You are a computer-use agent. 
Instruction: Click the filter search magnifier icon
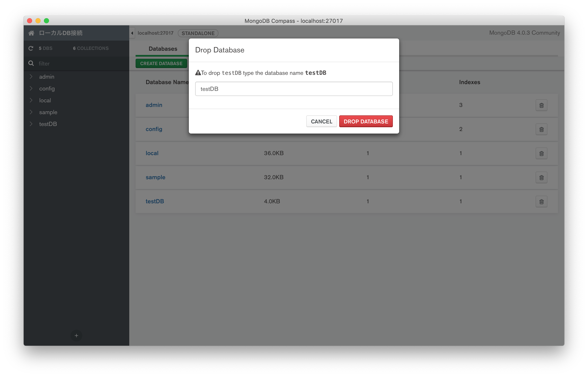pyautogui.click(x=31, y=63)
